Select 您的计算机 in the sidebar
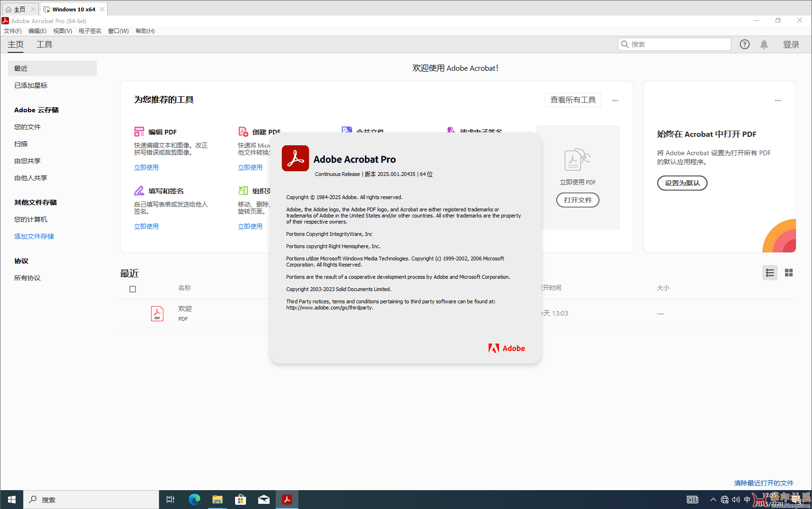The width and height of the screenshot is (812, 509). [x=31, y=219]
